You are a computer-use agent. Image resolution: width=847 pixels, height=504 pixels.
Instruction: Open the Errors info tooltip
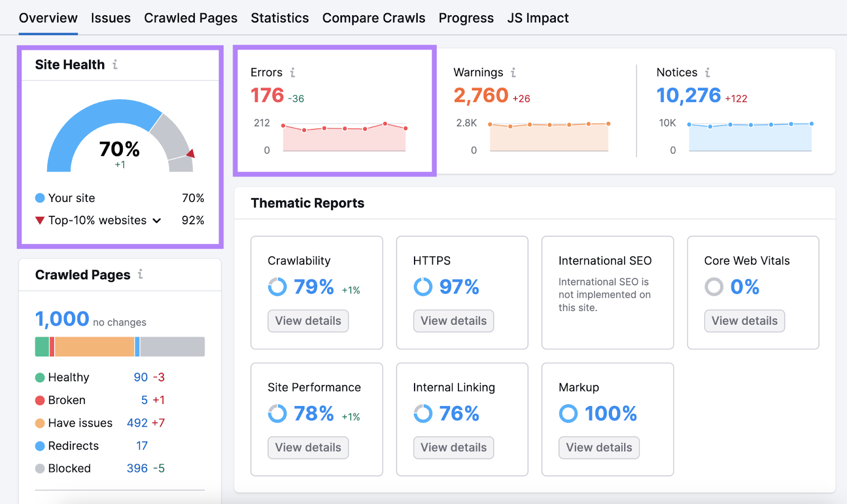click(x=293, y=72)
